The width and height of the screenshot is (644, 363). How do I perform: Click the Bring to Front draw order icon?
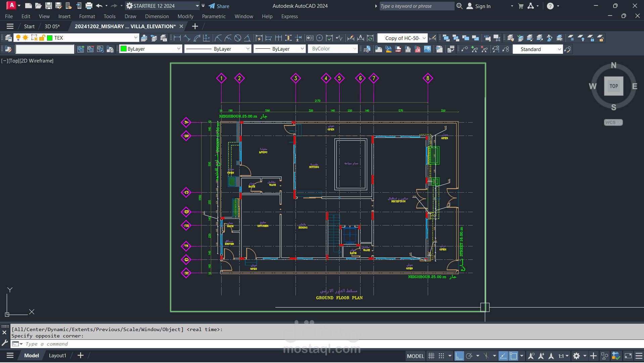[446, 38]
